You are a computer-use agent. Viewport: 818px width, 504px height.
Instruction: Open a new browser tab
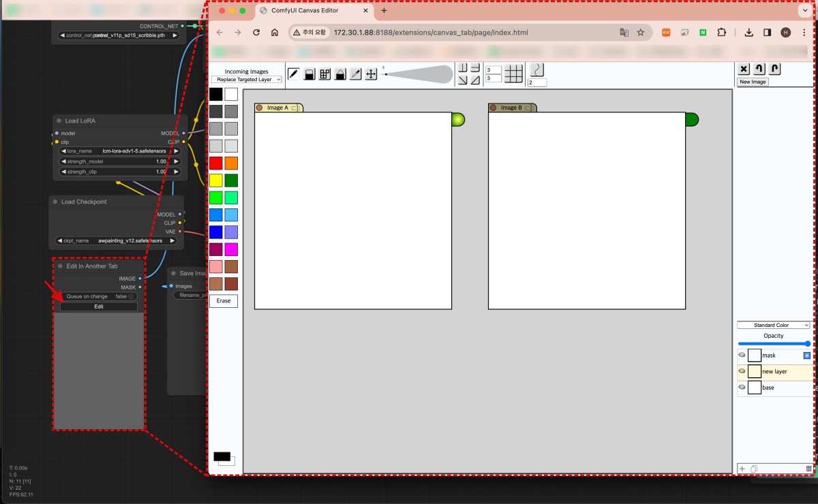[384, 11]
